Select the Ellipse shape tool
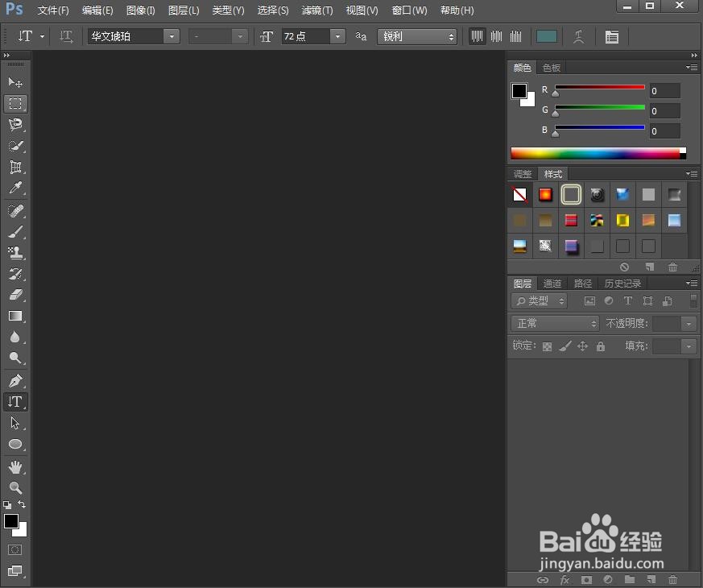This screenshot has height=588, width=703. pos(15,444)
